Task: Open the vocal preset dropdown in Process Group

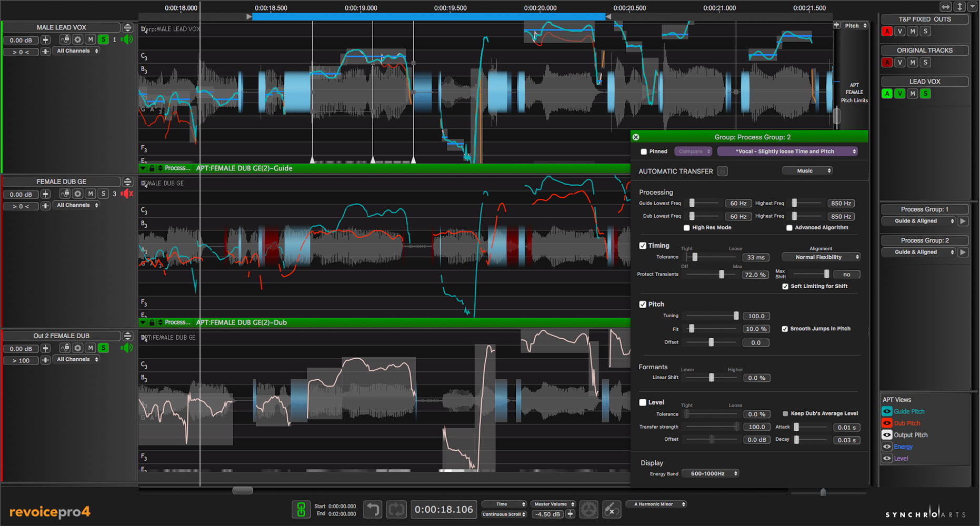Action: 787,151
